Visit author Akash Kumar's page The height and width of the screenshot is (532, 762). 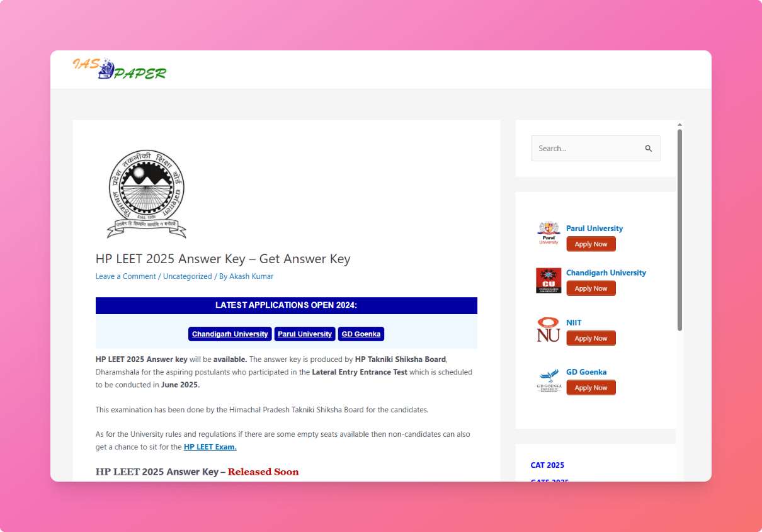click(251, 276)
